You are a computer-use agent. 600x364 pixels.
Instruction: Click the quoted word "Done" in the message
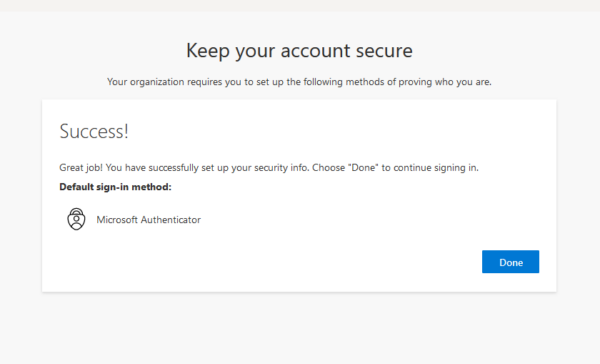click(363, 168)
